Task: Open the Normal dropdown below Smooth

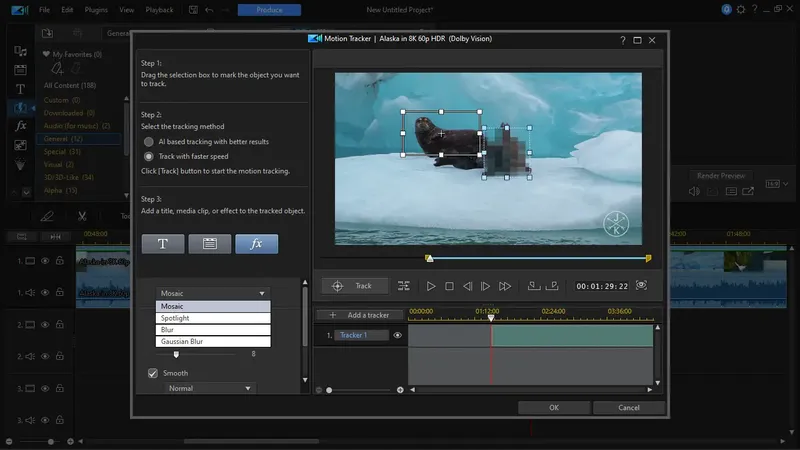Action: (x=208, y=388)
